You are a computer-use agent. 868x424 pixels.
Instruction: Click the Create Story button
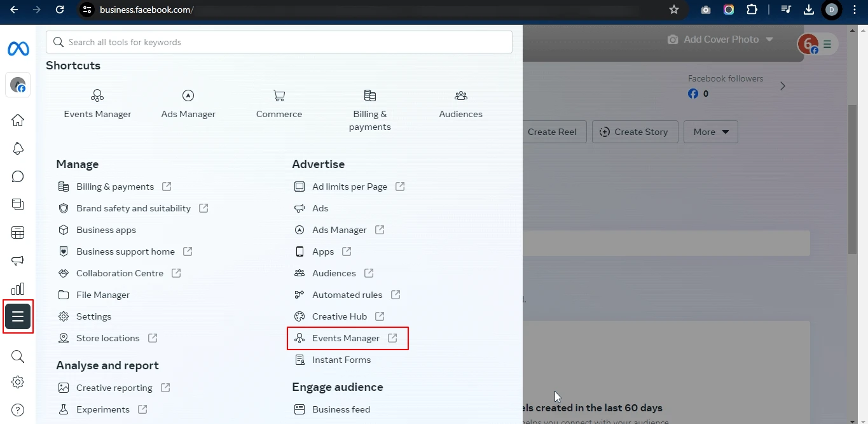coord(635,132)
